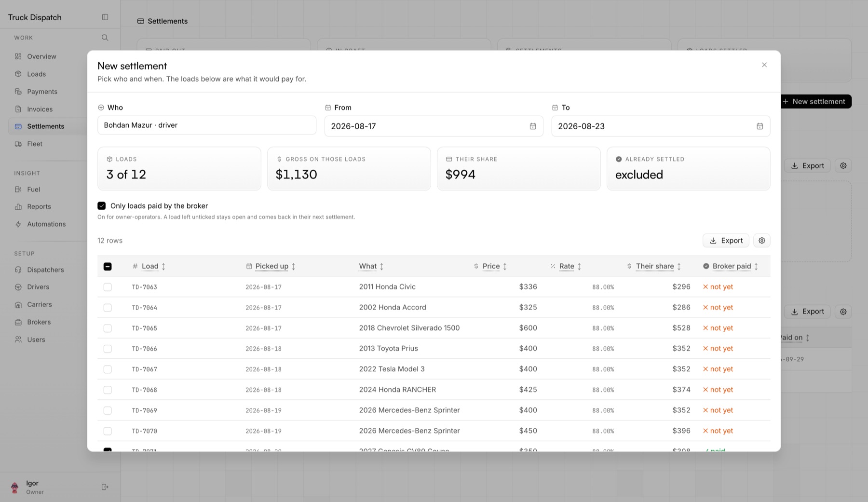Untick Only loads paid by the broker
The image size is (868, 502).
(x=102, y=206)
